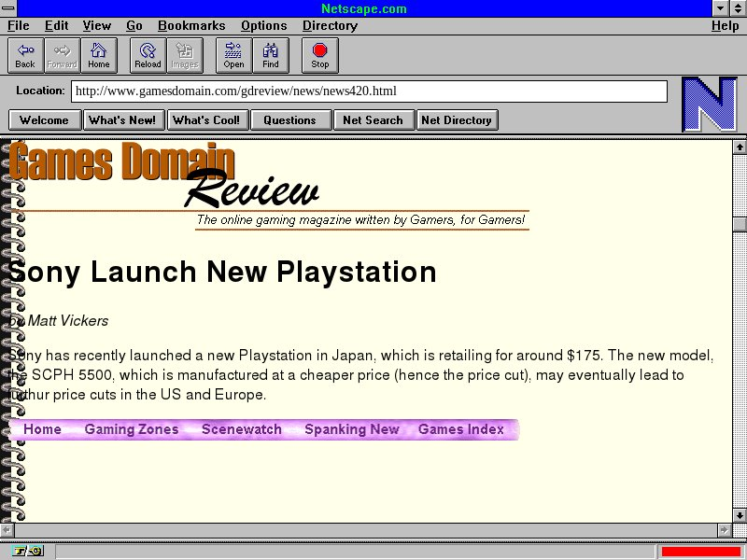Viewport: 747px width, 560px height.
Task: Click the Netscape N logo
Action: click(710, 104)
